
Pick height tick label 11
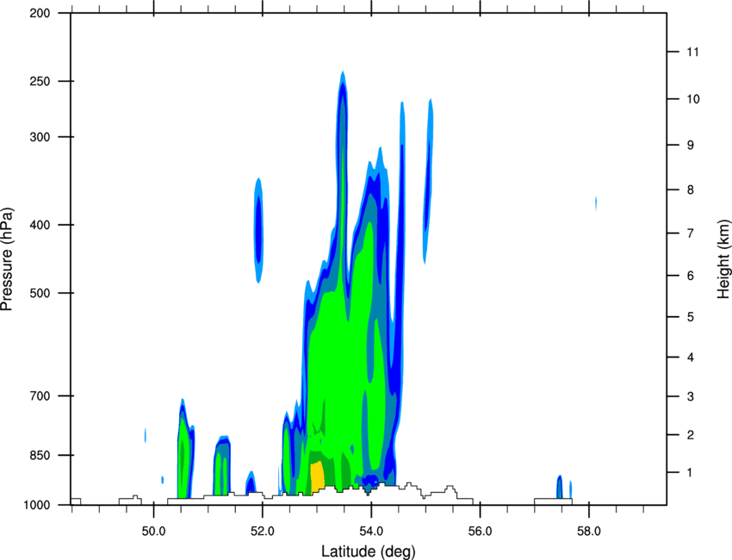point(692,52)
